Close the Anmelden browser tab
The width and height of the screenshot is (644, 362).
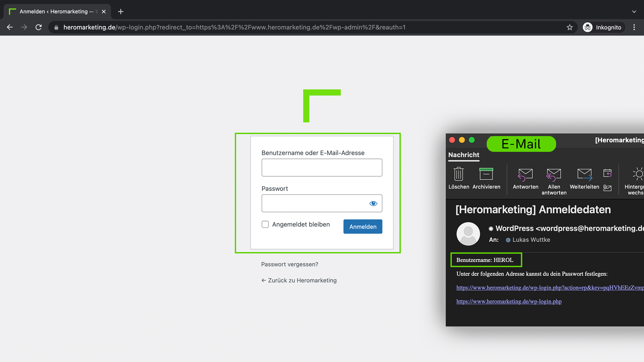(x=104, y=12)
